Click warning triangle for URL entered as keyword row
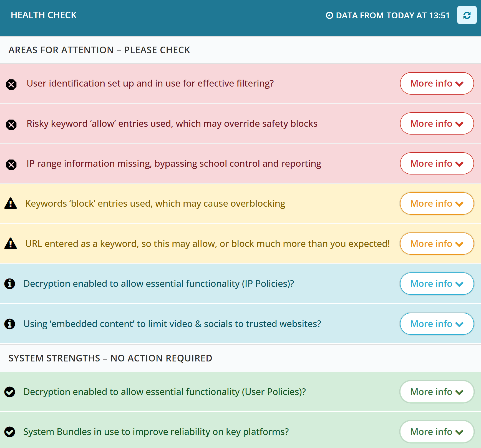The height and width of the screenshot is (448, 481). click(x=11, y=244)
